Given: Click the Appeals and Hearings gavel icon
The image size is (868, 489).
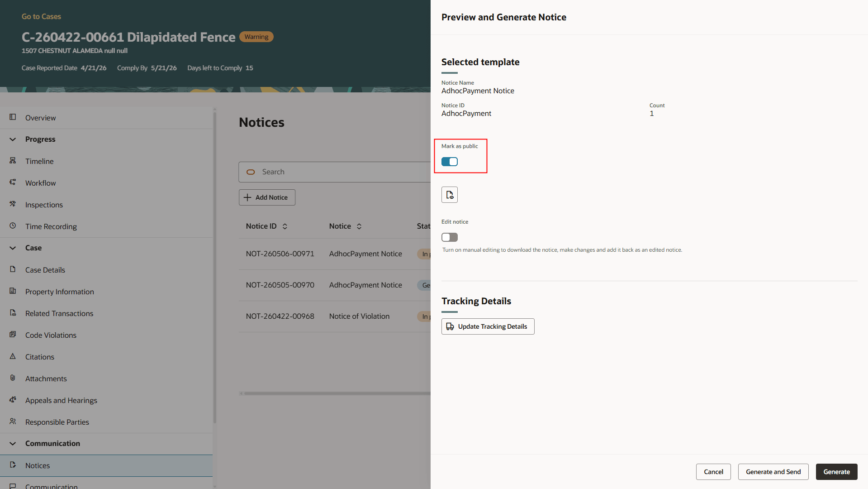Looking at the screenshot, I should point(13,400).
